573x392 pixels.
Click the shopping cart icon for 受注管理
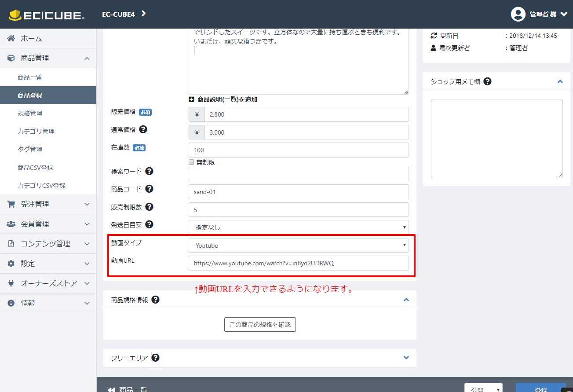11,204
